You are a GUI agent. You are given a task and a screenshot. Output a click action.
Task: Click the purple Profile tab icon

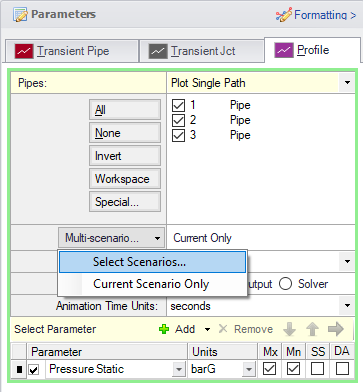(284, 50)
